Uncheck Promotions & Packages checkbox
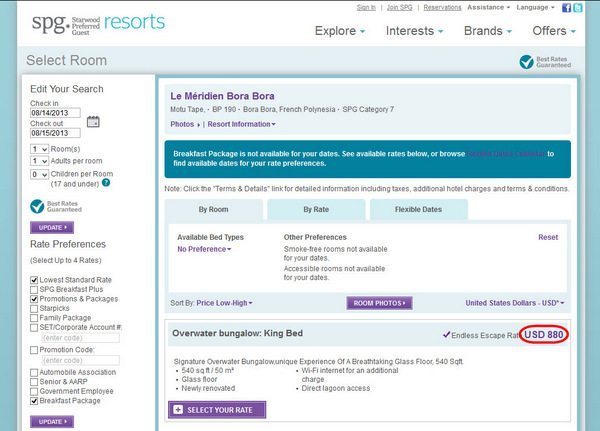This screenshot has width=600, height=431. point(34,299)
